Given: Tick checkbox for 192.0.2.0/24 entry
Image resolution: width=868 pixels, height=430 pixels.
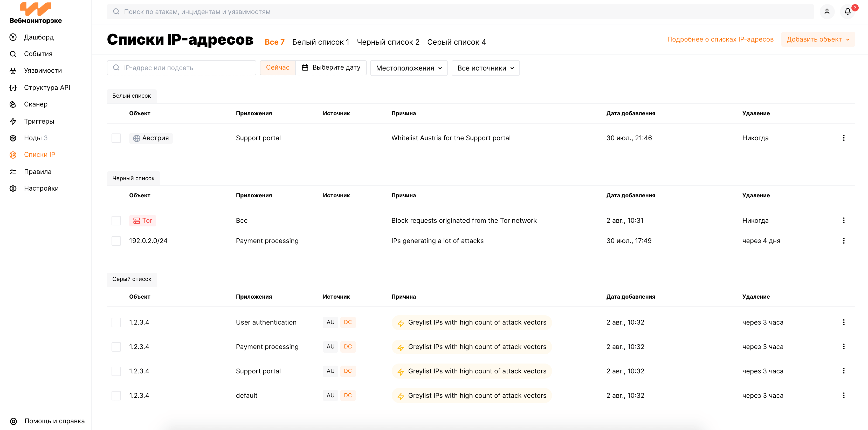Looking at the screenshot, I should 116,241.
